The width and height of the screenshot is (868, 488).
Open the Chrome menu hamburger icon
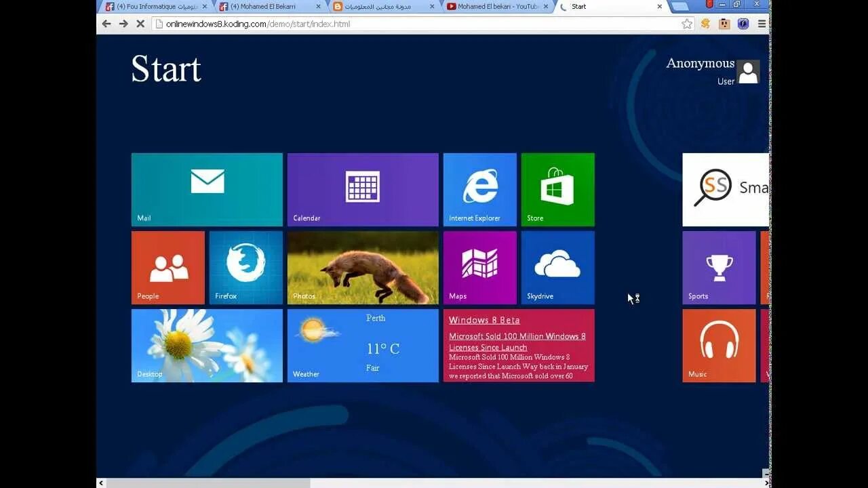pyautogui.click(x=762, y=24)
